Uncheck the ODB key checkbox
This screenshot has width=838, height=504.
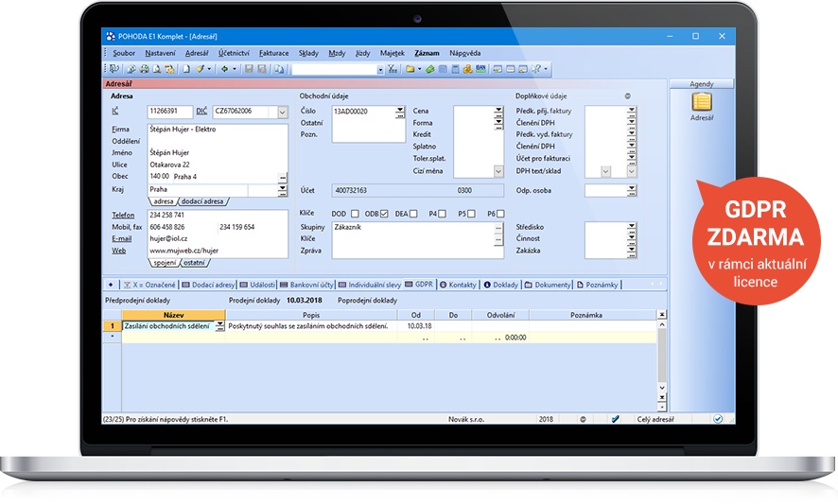[385, 214]
